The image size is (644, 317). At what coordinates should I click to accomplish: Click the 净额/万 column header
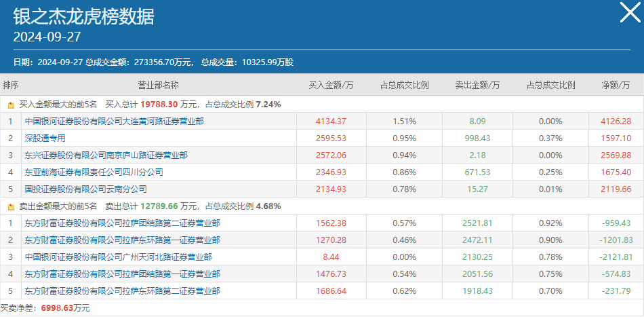(x=616, y=85)
